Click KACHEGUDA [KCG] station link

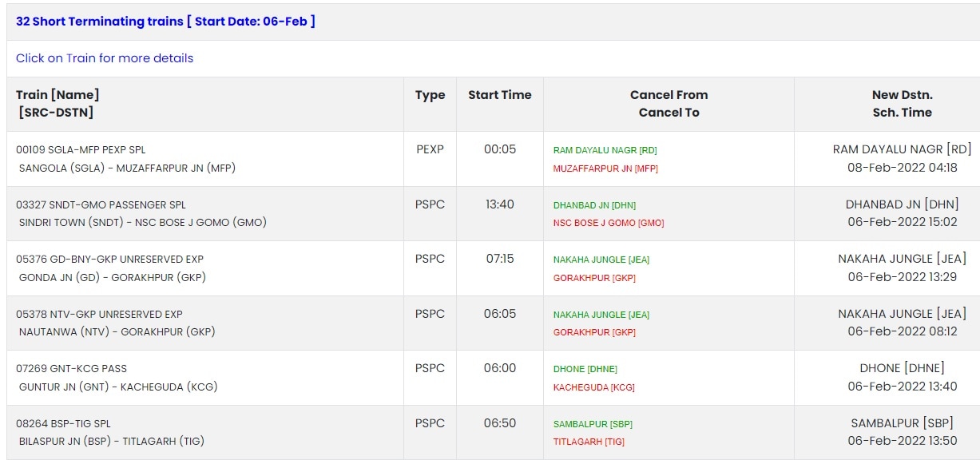click(593, 387)
